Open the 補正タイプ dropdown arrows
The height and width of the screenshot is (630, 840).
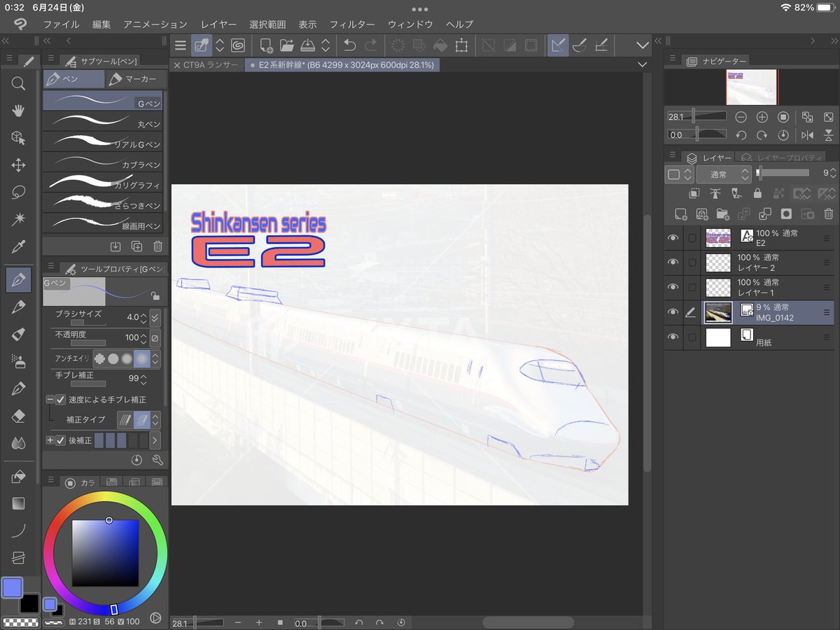click(x=155, y=420)
